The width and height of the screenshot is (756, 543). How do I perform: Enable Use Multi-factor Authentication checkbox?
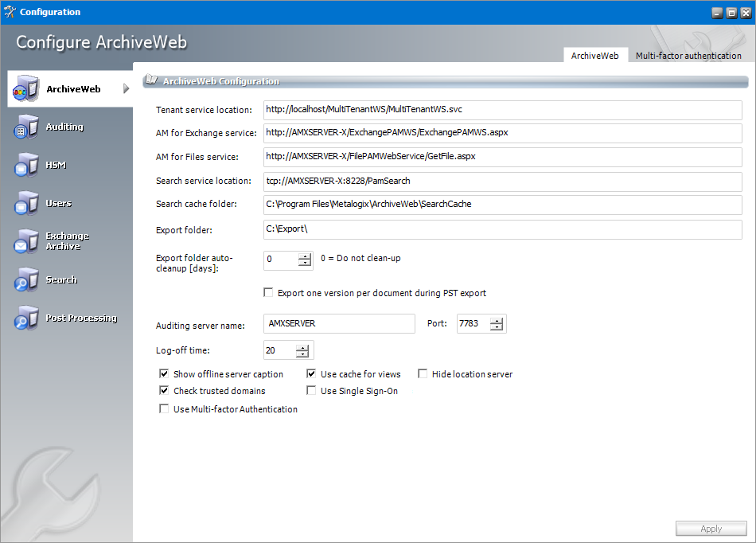point(164,409)
